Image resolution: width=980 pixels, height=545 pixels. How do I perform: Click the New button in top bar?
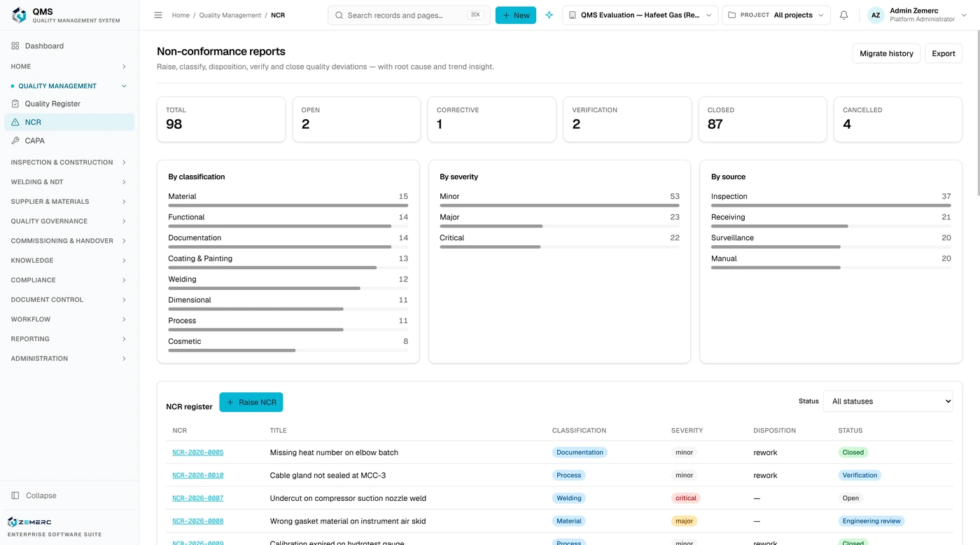coord(516,15)
